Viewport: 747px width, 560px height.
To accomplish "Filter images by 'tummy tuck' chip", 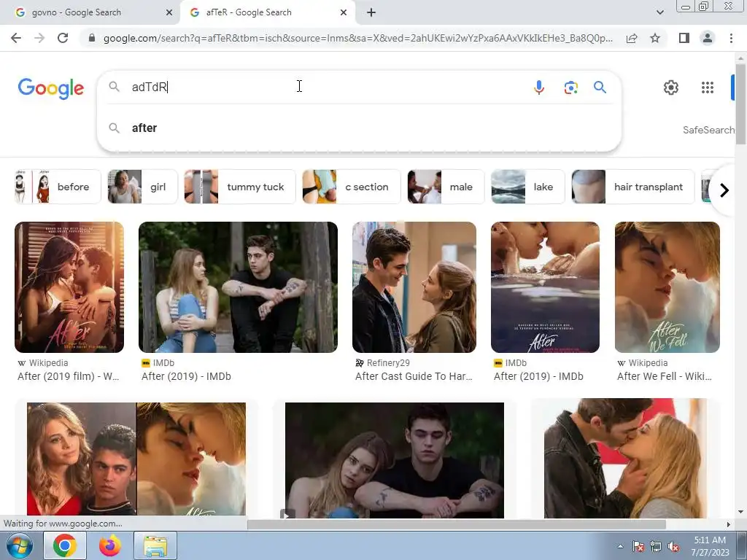I will (239, 187).
